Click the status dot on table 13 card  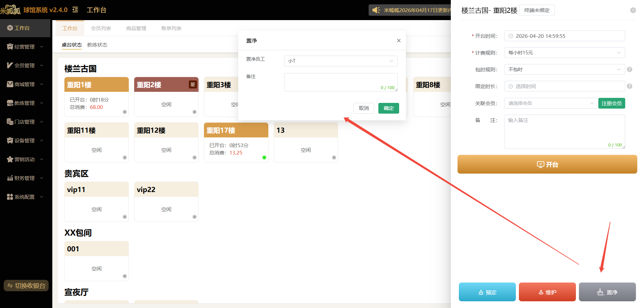click(x=334, y=158)
